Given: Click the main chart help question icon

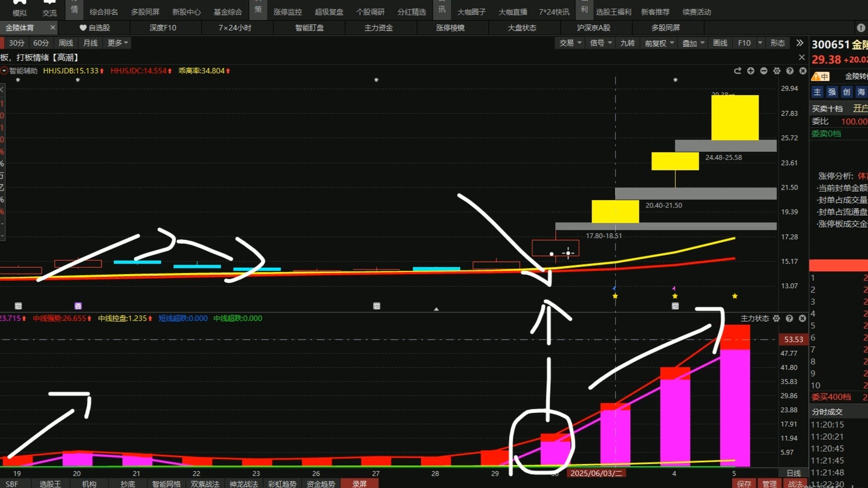Looking at the screenshot, I should [790, 71].
